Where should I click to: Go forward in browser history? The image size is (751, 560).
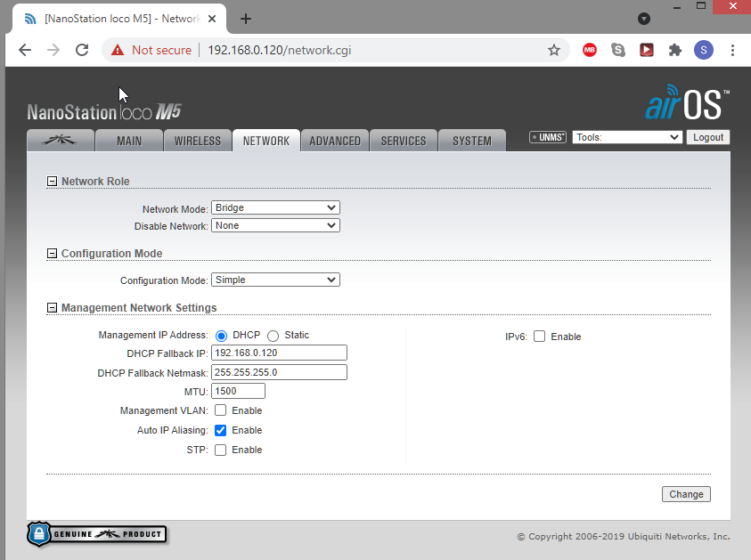click(53, 50)
